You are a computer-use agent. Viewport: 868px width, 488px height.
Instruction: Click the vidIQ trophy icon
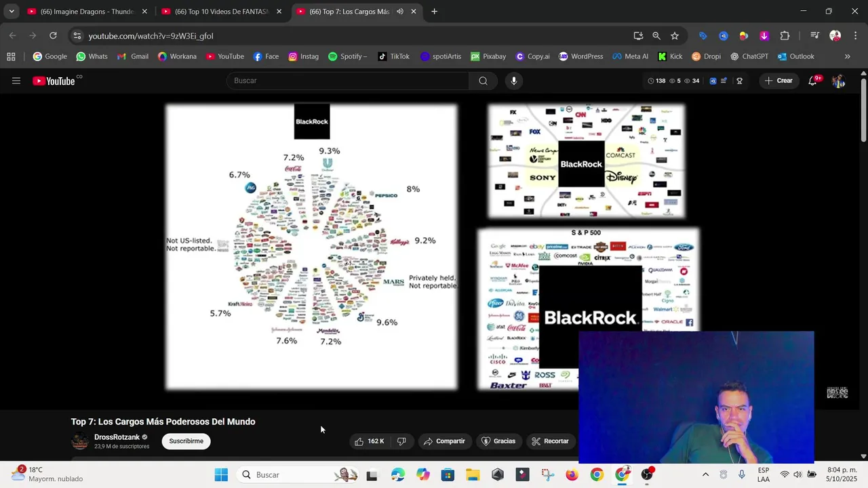pyautogui.click(x=739, y=81)
